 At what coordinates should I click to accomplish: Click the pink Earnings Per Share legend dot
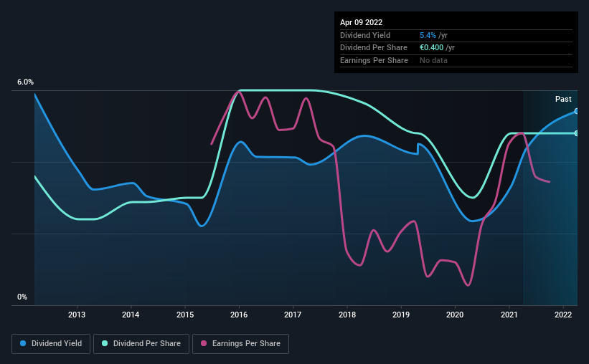204,343
